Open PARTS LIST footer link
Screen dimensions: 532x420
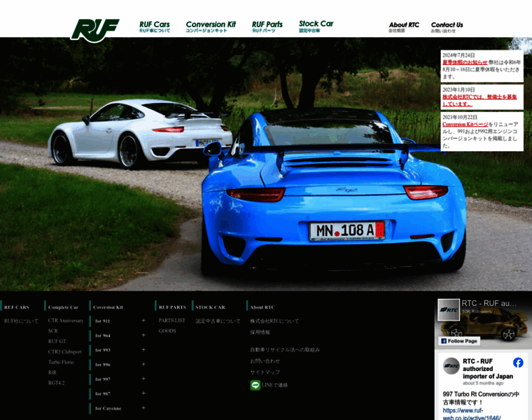(x=172, y=321)
